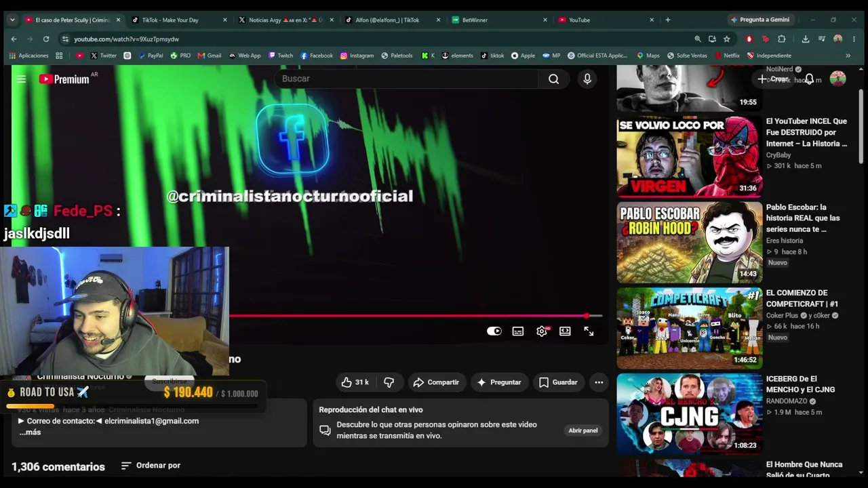Close the BetWinner tab
This screenshot has width=868, height=488.
click(x=545, y=20)
